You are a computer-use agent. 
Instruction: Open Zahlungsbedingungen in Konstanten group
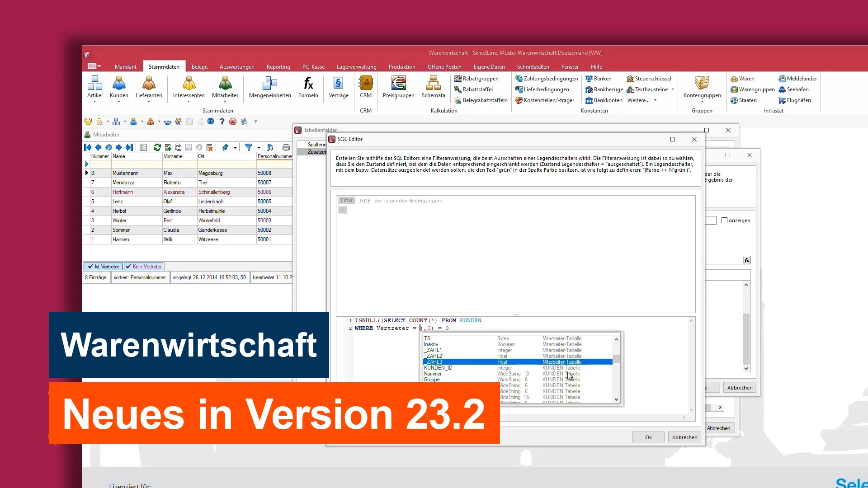tap(547, 79)
